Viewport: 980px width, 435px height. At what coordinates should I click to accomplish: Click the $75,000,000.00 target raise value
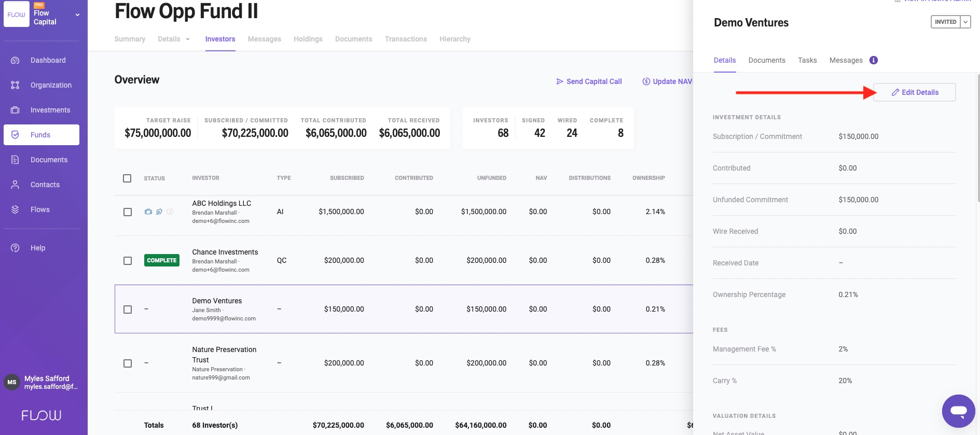click(158, 133)
